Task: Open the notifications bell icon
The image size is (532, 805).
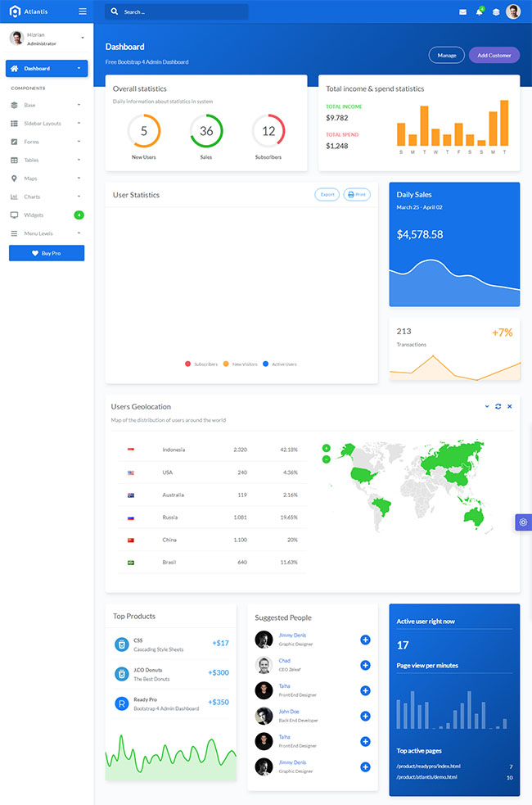Action: click(479, 12)
